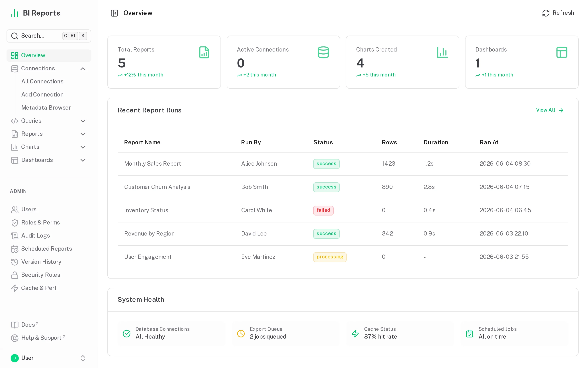Click the Active Connections database icon
588x368 pixels.
323,52
